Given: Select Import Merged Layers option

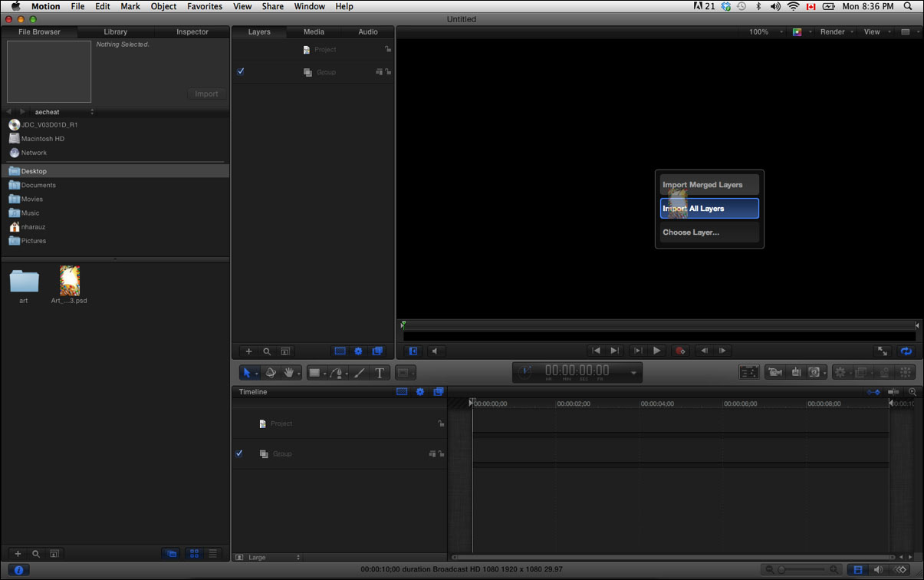Looking at the screenshot, I should point(709,185).
